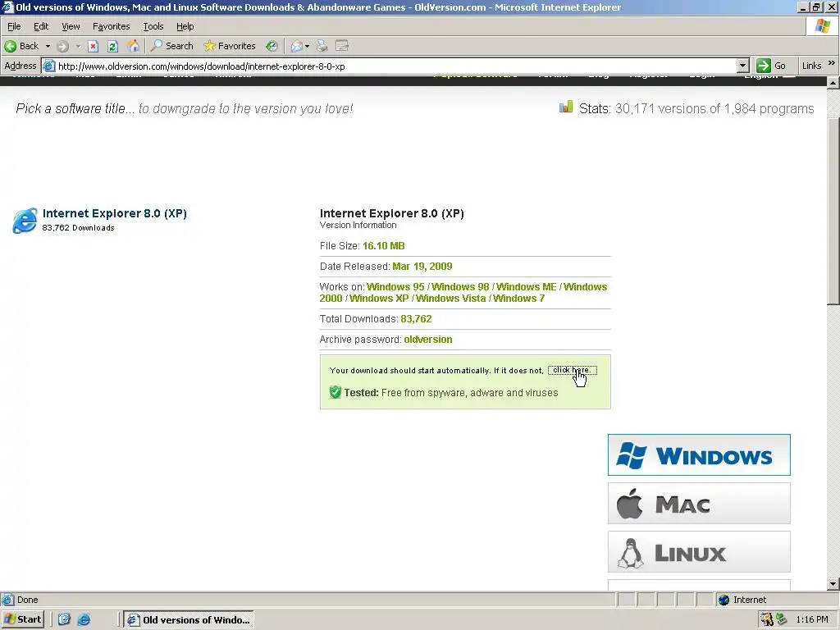Open the Mail button dropdown arrow

click(308, 47)
